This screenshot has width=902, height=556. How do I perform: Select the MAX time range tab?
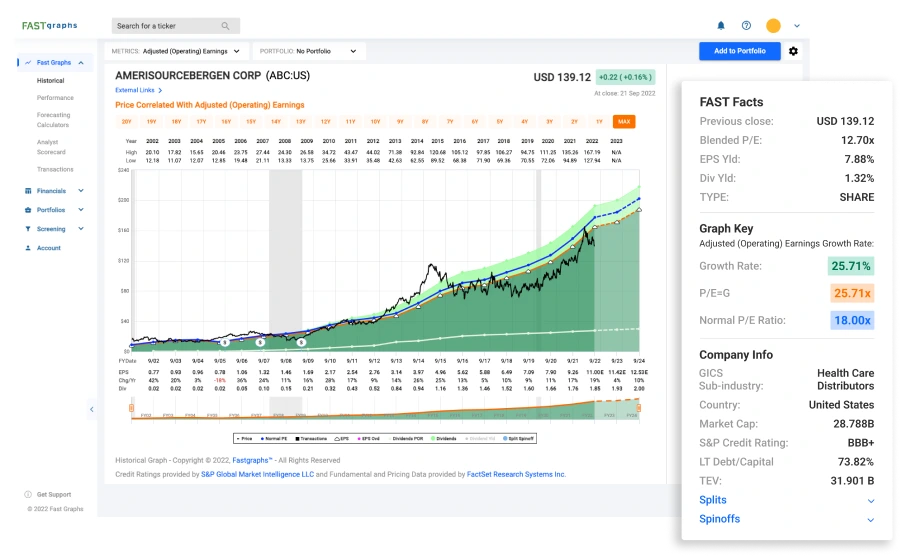624,121
